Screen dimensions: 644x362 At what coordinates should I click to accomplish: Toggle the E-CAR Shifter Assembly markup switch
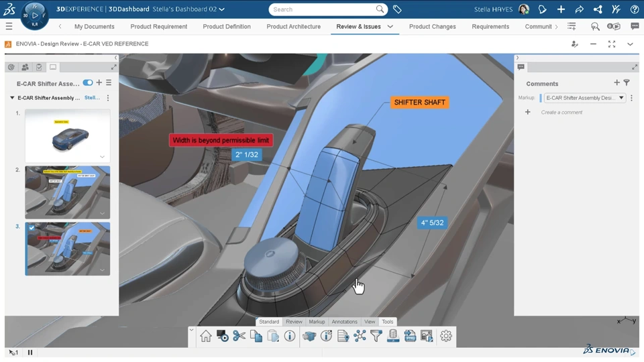coord(87,82)
